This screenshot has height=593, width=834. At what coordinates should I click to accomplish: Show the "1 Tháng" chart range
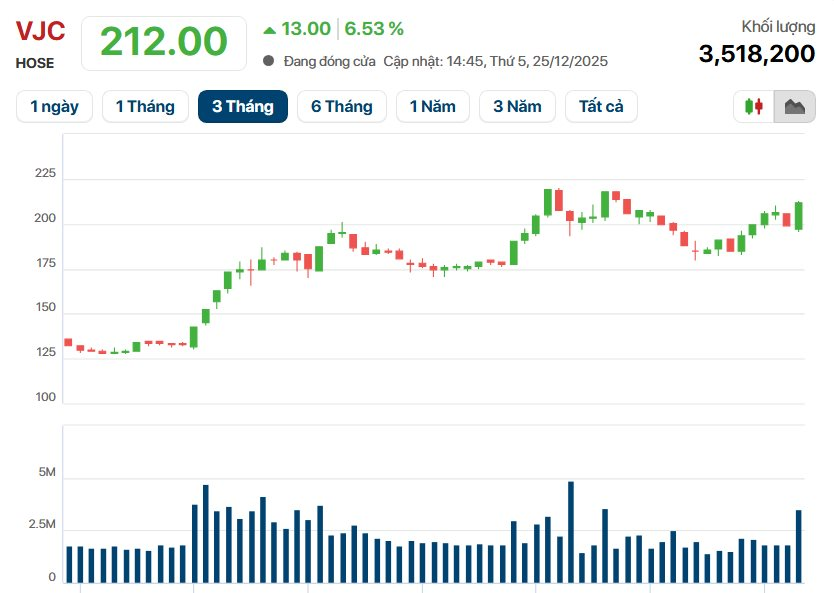[x=145, y=106]
